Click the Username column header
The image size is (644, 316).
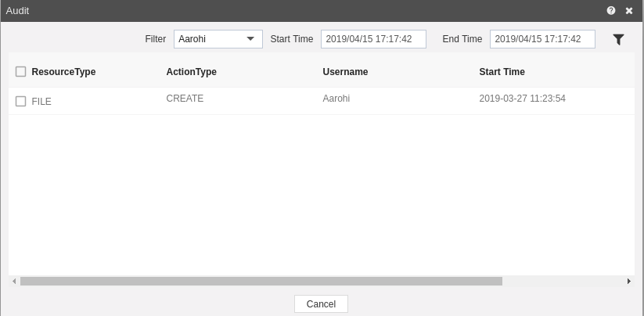tap(345, 72)
